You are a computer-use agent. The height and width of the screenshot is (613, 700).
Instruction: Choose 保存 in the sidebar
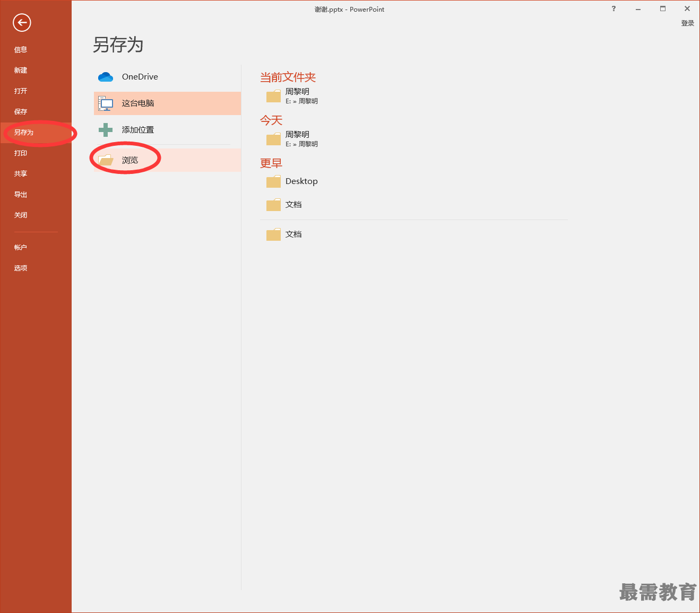pyautogui.click(x=36, y=112)
